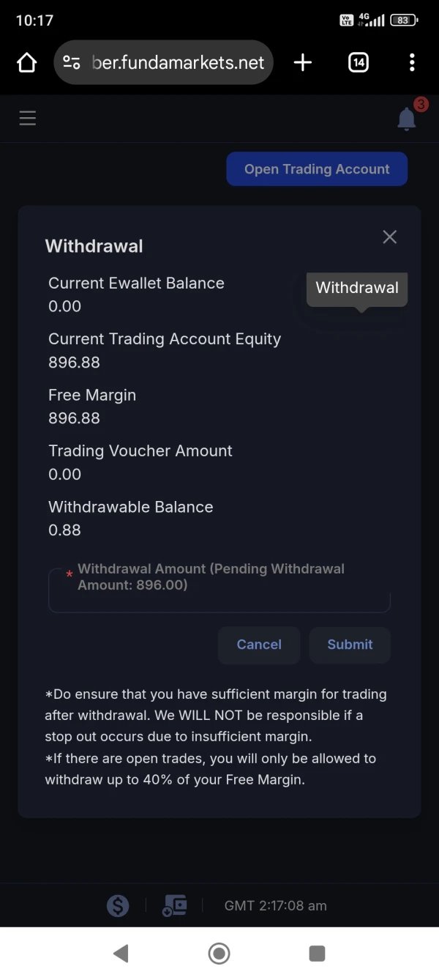View site information settings icon
This screenshot has height=980, width=439.
click(72, 63)
